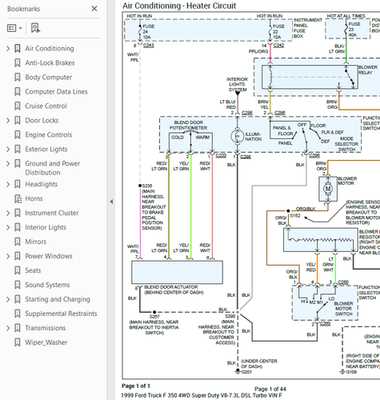The width and height of the screenshot is (380, 400).
Task: Click the Cruise Control bookmark icon
Action: coord(17,106)
